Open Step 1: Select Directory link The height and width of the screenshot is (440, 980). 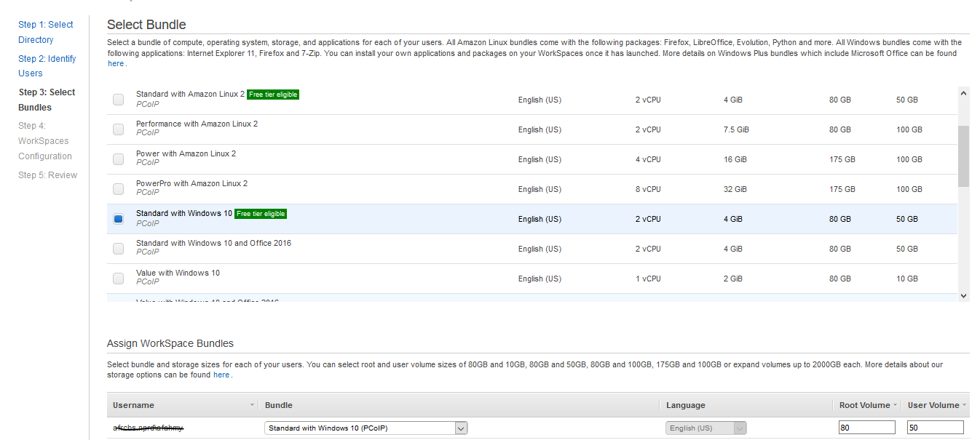click(46, 32)
